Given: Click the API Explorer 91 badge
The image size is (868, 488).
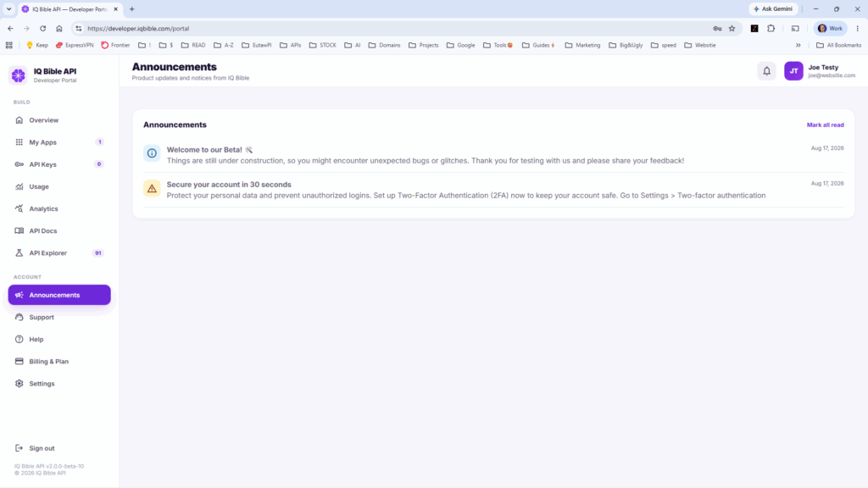Looking at the screenshot, I should [98, 252].
